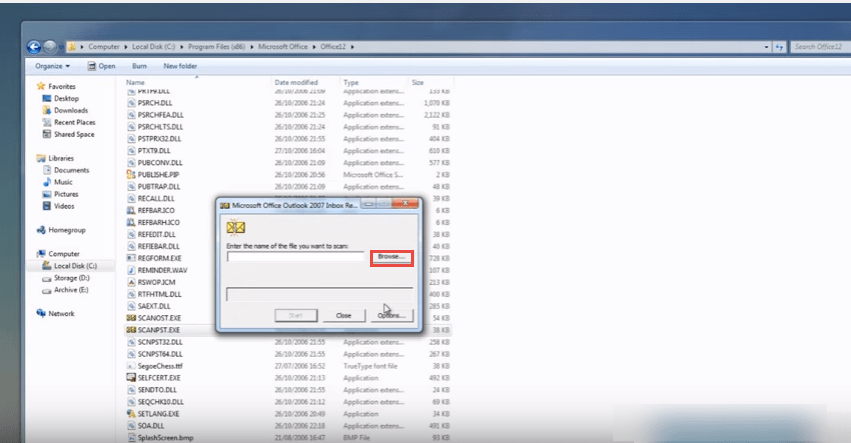Sort by the Type column header

click(x=351, y=83)
